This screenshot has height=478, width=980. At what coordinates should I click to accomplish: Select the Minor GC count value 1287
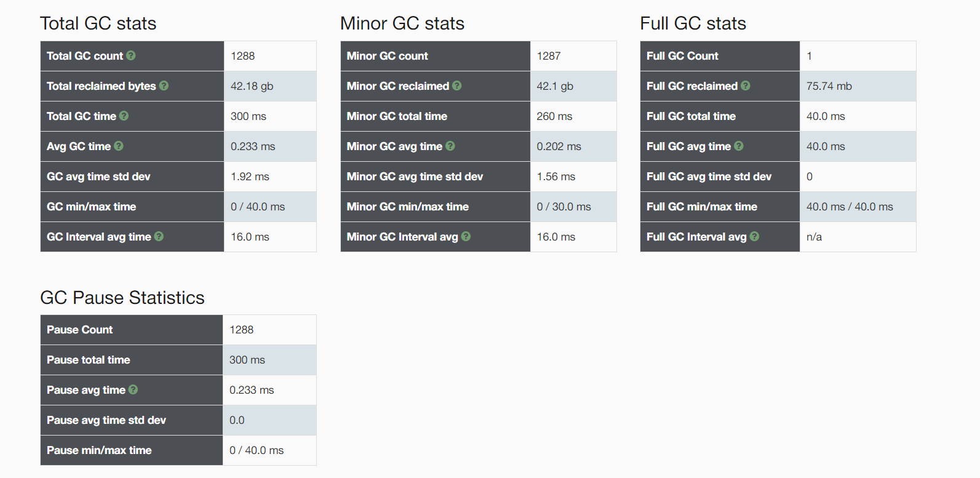[x=549, y=56]
